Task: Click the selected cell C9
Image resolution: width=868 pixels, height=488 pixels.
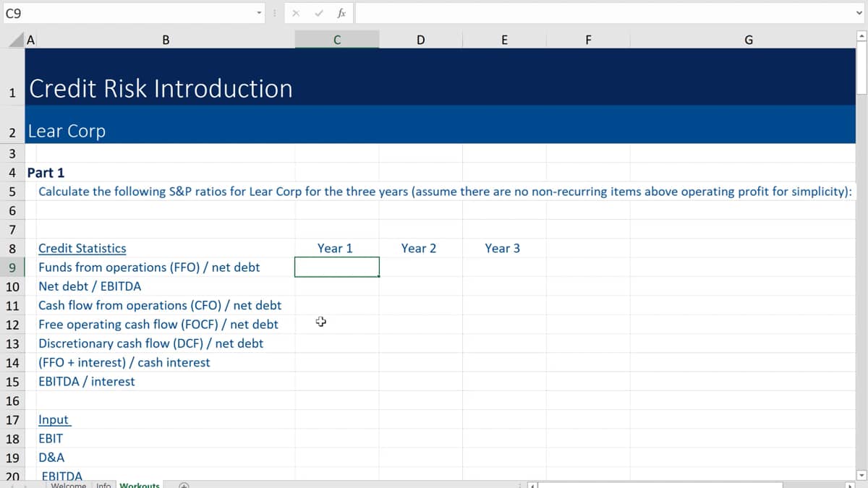Action: [337, 267]
